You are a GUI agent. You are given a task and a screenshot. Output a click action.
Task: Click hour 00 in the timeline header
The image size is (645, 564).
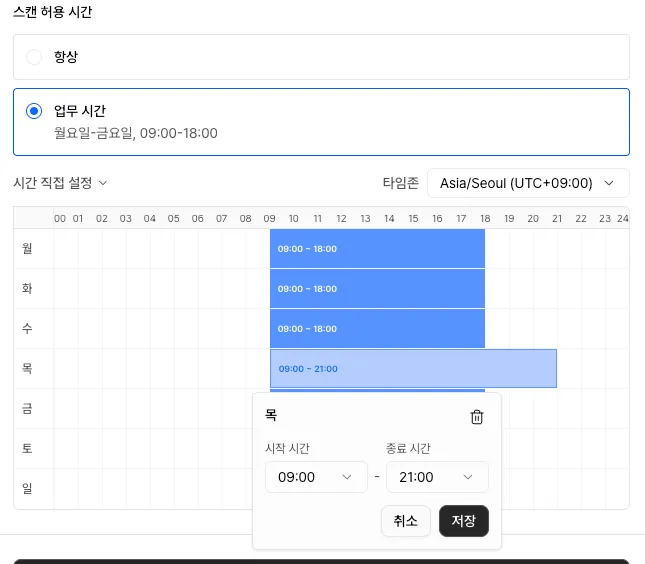pyautogui.click(x=59, y=218)
